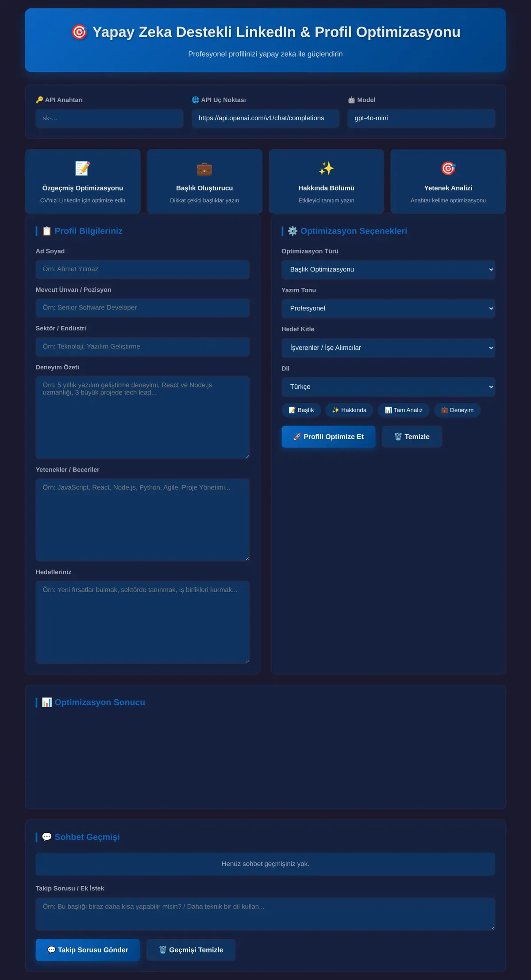This screenshot has width=531, height=980.
Task: Select the Özgeçmiş Optimizasyonu feature card
Action: point(83,181)
